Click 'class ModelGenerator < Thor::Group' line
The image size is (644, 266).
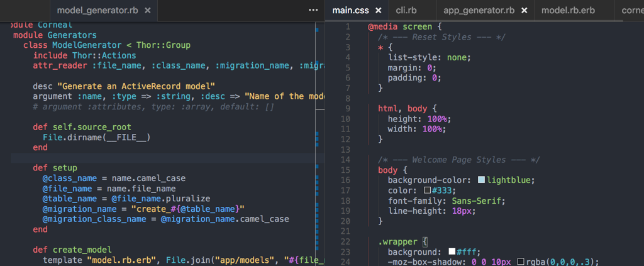(107, 45)
